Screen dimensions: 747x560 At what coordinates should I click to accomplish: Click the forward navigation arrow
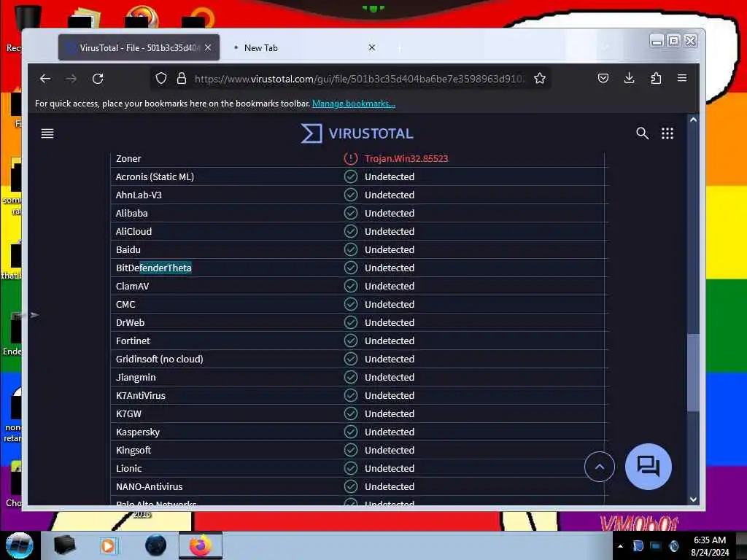(x=71, y=79)
